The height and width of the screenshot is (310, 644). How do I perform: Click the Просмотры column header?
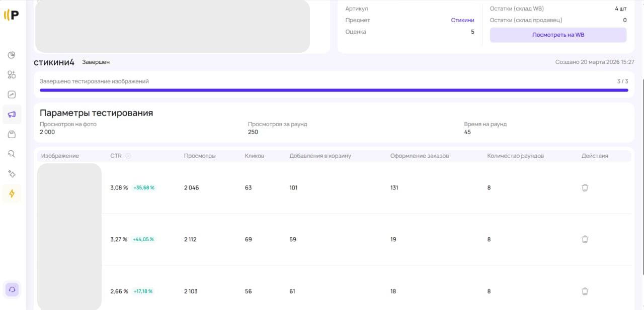200,156
